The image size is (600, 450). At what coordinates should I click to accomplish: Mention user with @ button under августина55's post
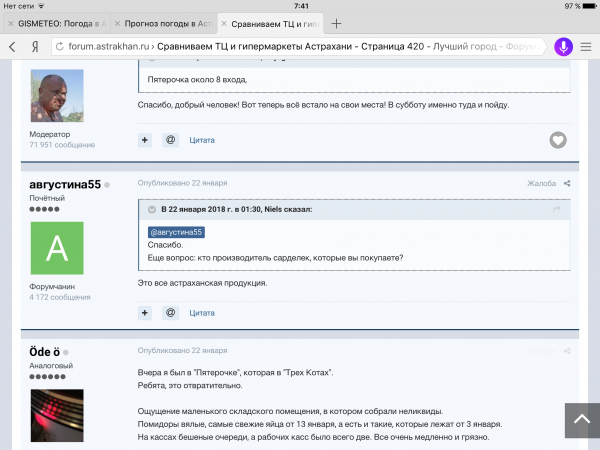tap(170, 313)
